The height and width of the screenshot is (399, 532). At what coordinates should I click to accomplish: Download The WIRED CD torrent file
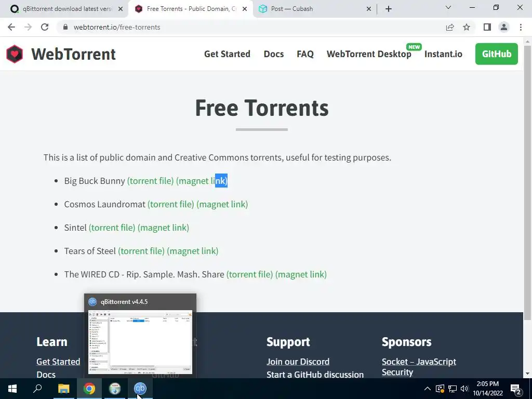click(249, 274)
